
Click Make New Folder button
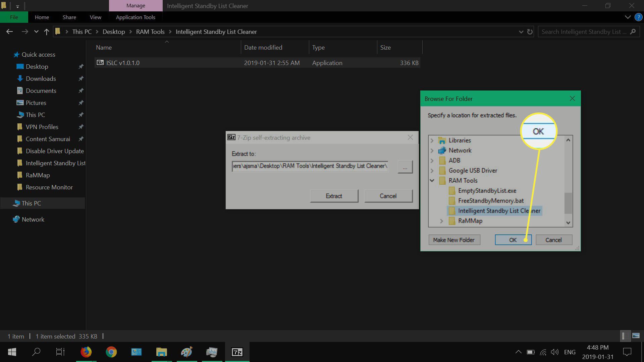tap(454, 240)
